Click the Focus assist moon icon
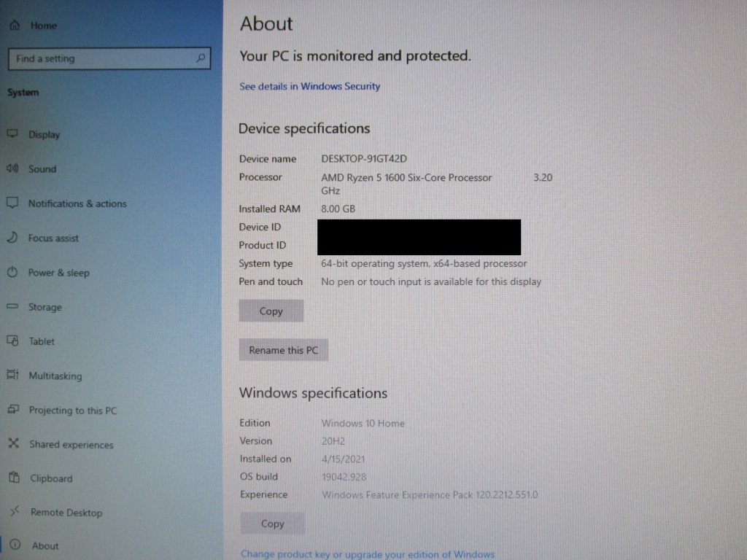The image size is (747, 560). click(12, 237)
